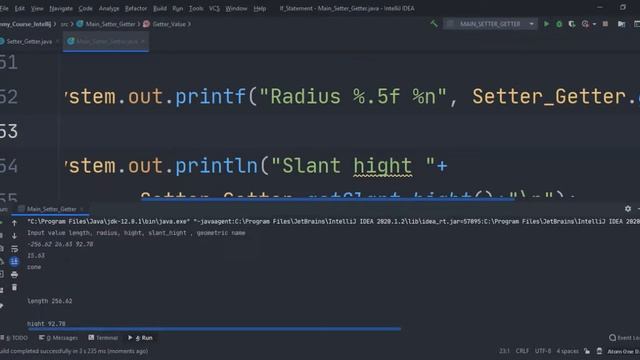Click line 54 in the gutter
640x360 pixels.
9,166
